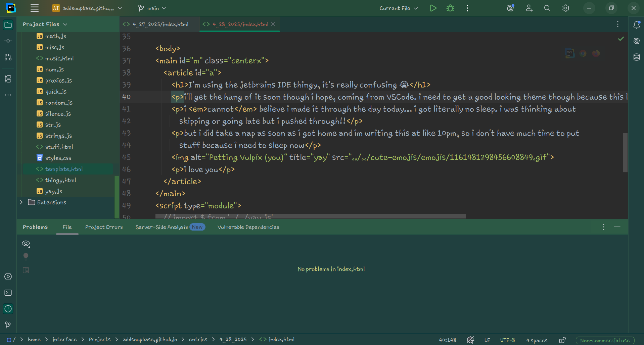Open the Database tool window

636,57
